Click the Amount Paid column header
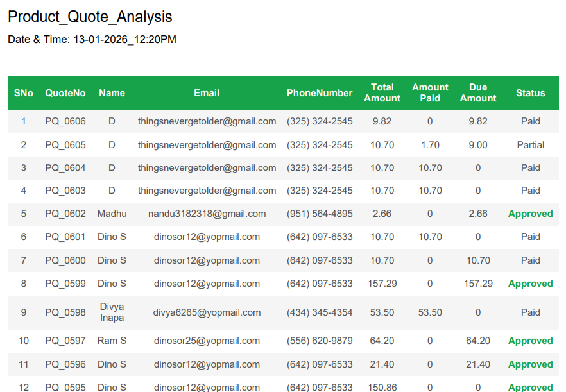The width and height of the screenshot is (566, 392). (430, 93)
